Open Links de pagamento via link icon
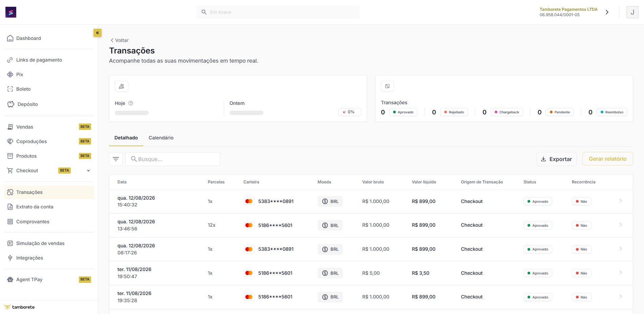 click(x=10, y=60)
